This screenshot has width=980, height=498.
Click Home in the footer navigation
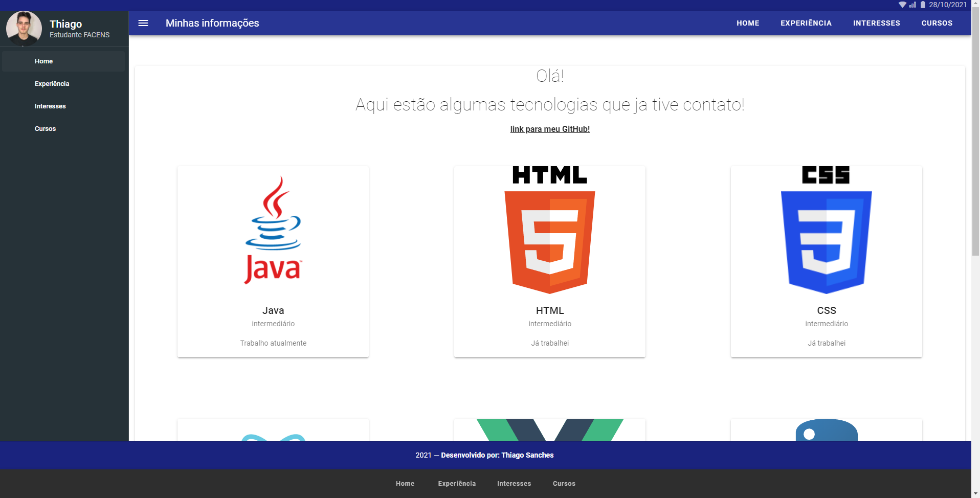pos(405,483)
